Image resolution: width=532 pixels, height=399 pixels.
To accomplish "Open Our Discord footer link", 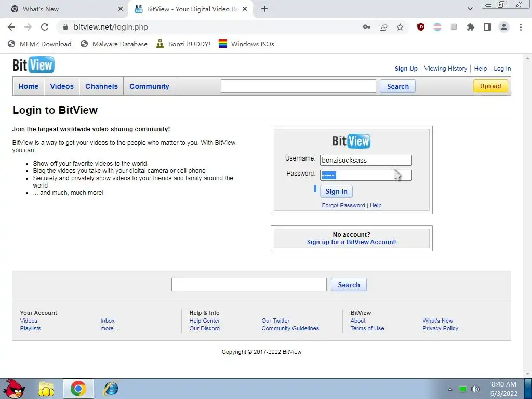I will point(205,328).
